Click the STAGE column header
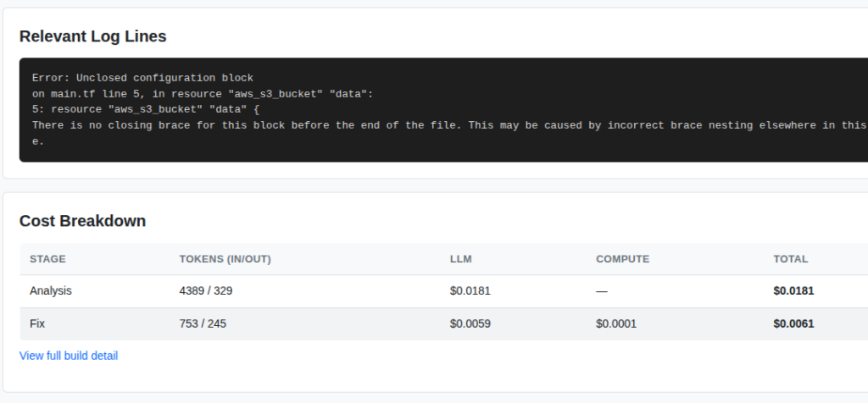Viewport: 868px width, 403px height. pos(47,259)
